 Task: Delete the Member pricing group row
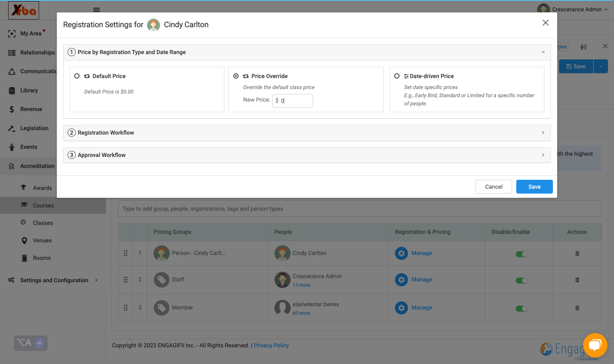(x=577, y=308)
